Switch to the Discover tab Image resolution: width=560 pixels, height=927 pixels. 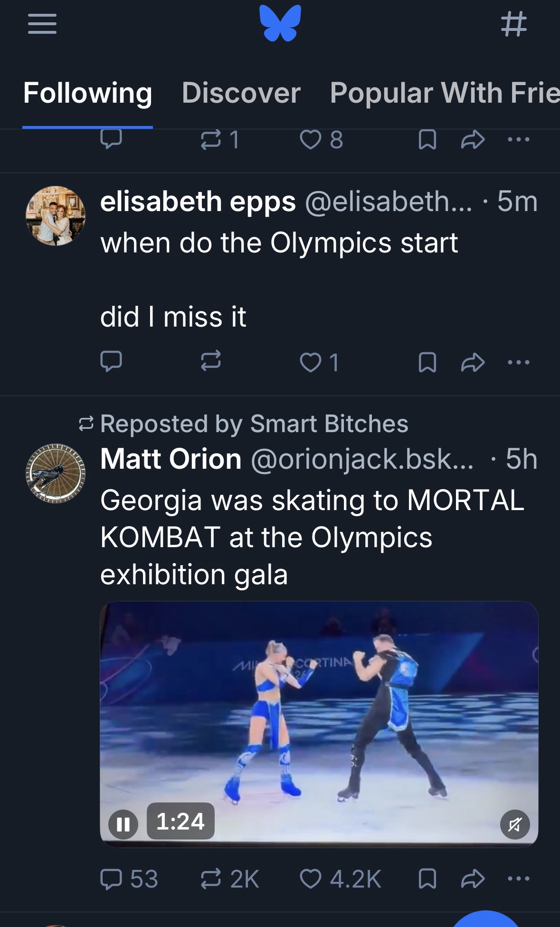[x=241, y=92]
